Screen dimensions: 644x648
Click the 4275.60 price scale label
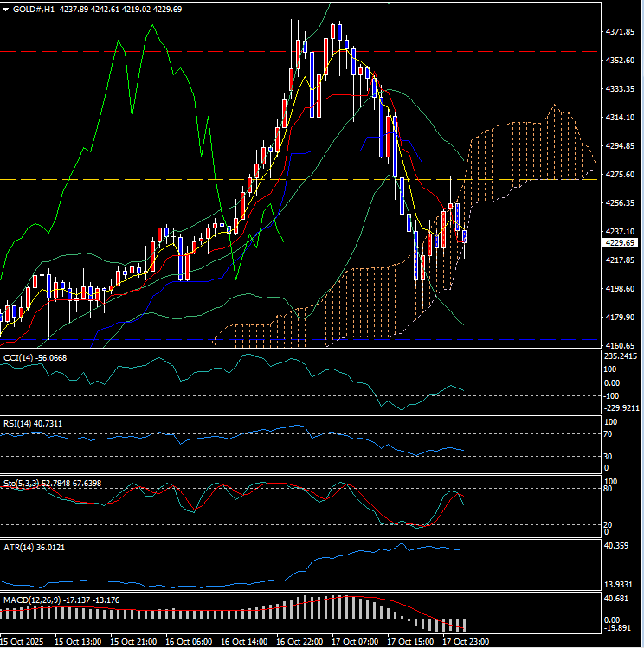(621, 175)
